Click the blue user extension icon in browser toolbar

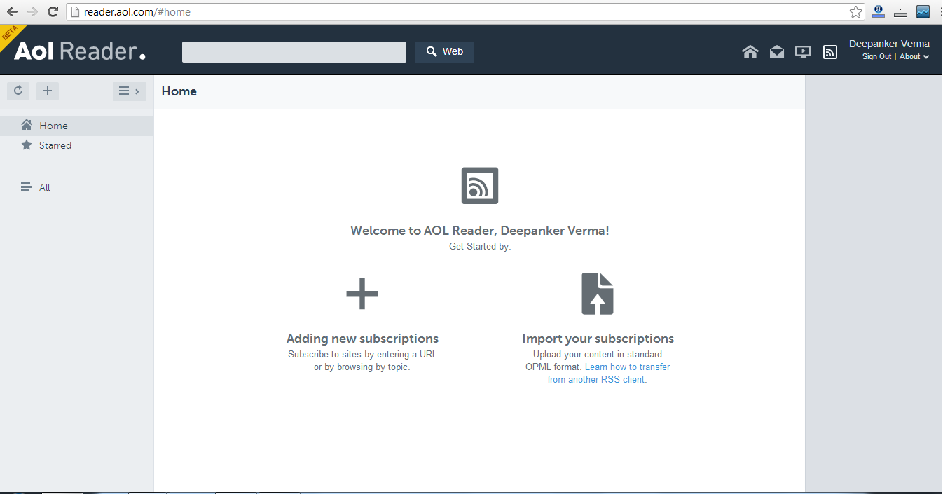[x=878, y=11]
